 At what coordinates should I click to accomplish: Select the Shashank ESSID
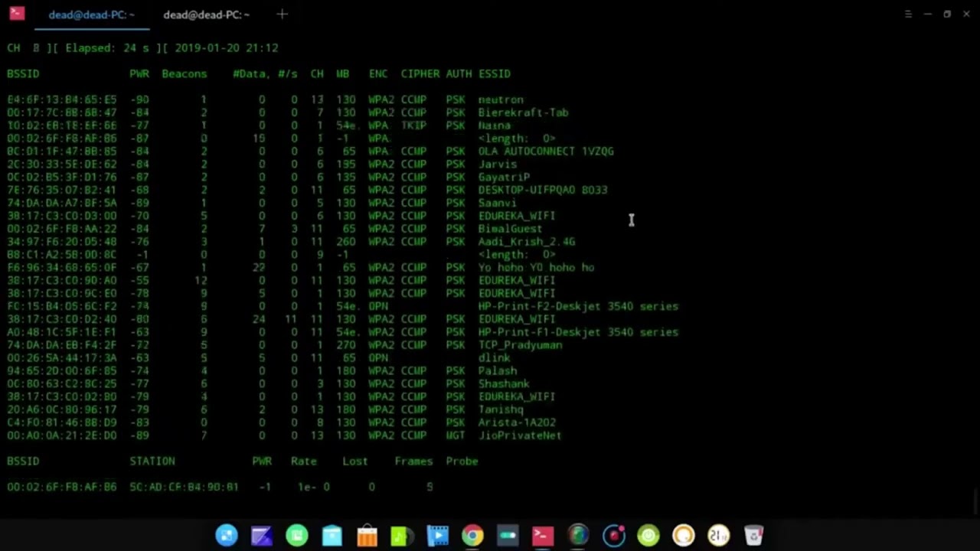[x=504, y=383]
